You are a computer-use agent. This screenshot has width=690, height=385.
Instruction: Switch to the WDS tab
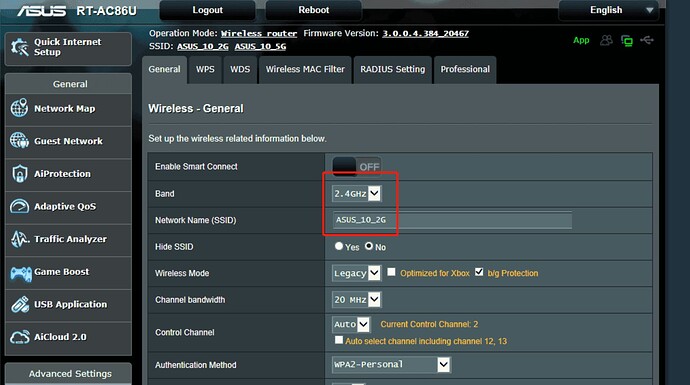[240, 70]
